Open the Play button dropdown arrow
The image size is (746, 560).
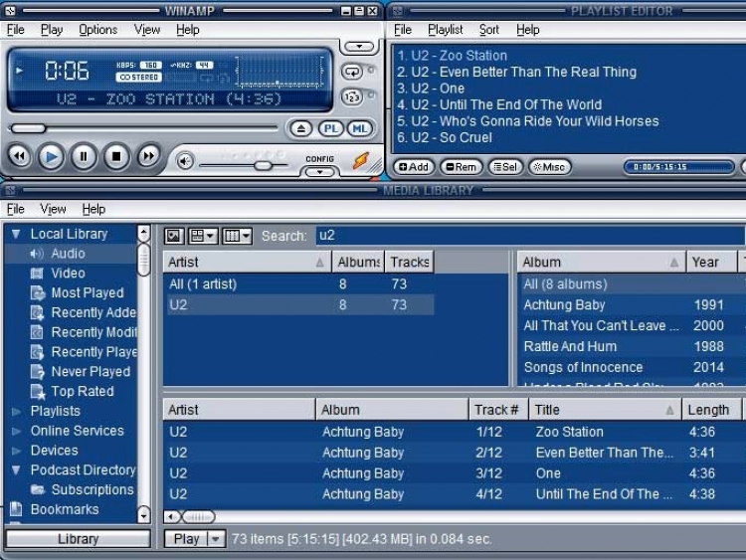click(x=216, y=539)
